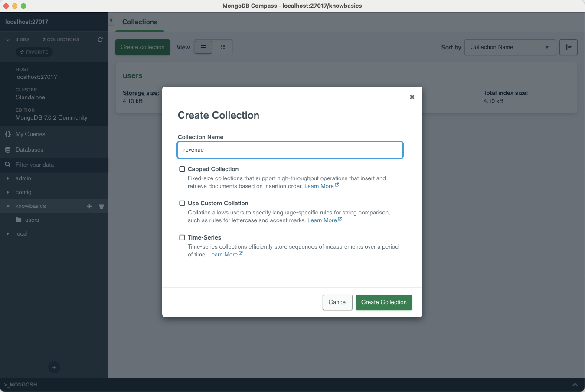This screenshot has height=392, width=585.
Task: Open Learn More link for Time-Series
Action: click(225, 255)
